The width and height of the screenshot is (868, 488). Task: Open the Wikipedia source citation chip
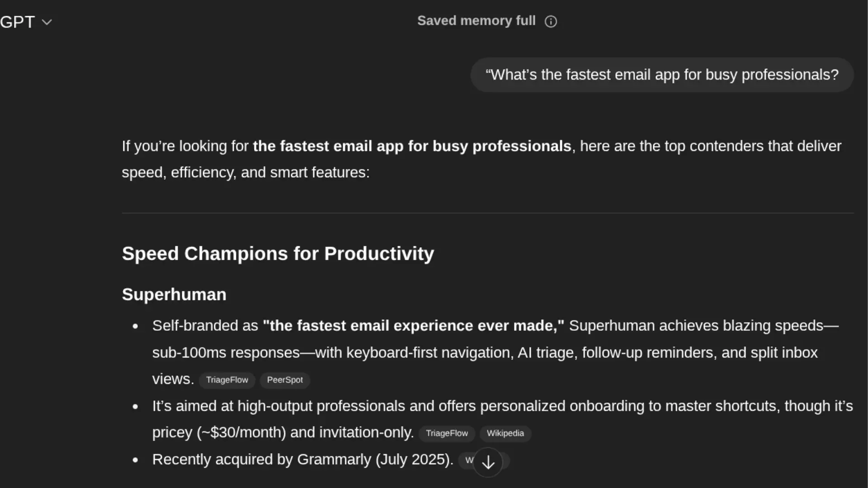pos(505,433)
